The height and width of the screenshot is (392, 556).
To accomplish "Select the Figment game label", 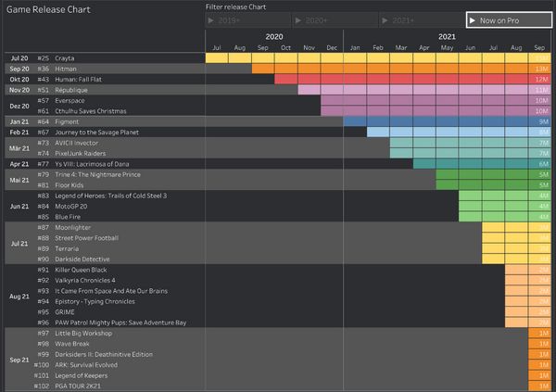I will 67,121.
